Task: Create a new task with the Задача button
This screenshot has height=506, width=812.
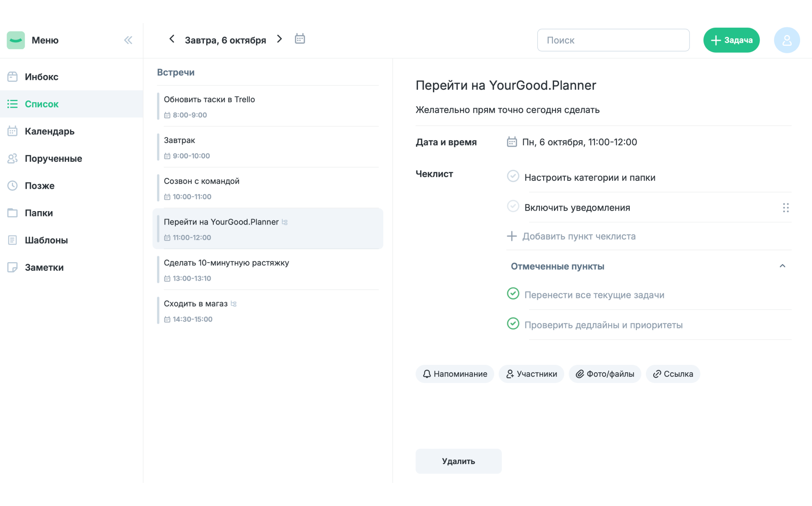Action: tap(731, 40)
